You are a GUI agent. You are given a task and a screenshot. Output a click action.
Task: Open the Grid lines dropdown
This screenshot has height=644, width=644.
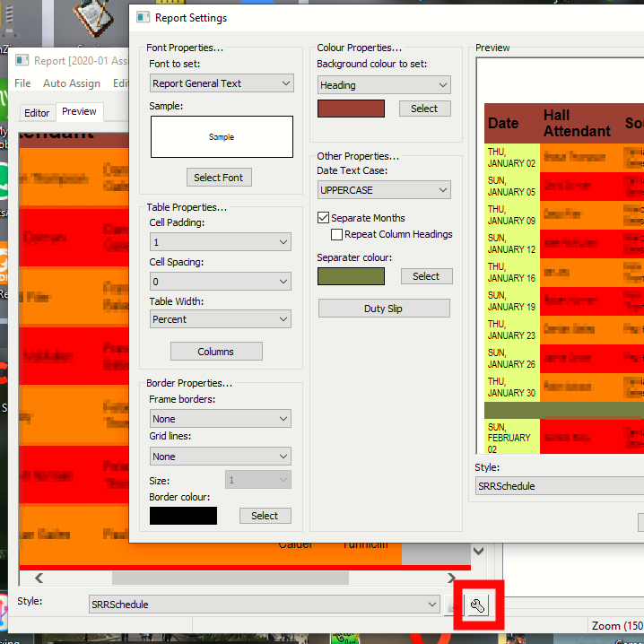click(220, 457)
